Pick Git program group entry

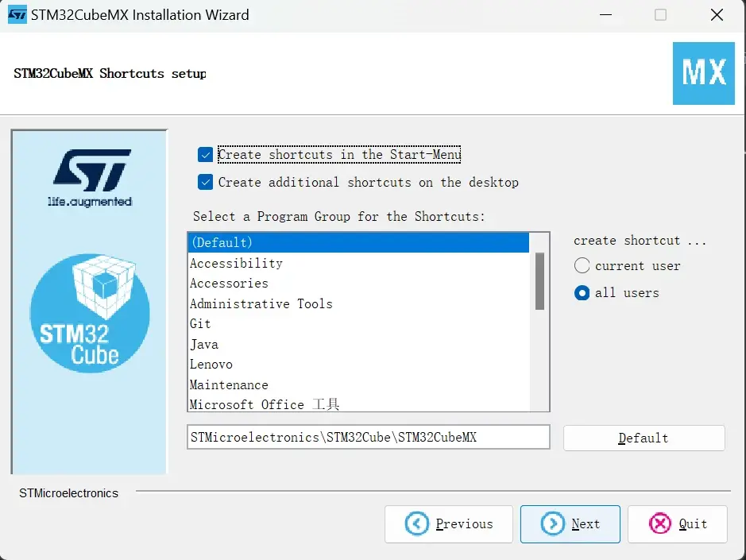click(359, 324)
